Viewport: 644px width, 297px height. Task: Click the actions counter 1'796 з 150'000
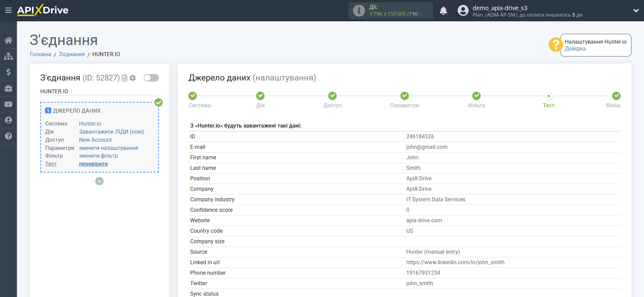click(393, 14)
